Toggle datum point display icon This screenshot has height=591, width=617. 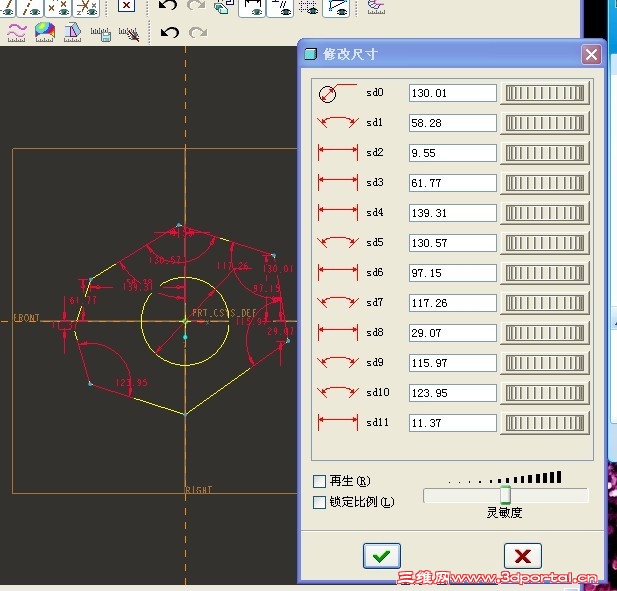point(57,7)
